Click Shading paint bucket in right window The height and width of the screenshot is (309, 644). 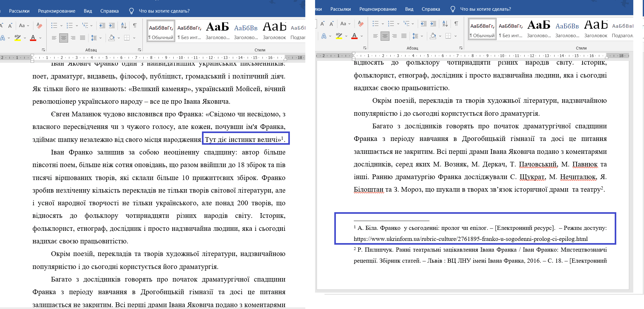tap(433, 36)
